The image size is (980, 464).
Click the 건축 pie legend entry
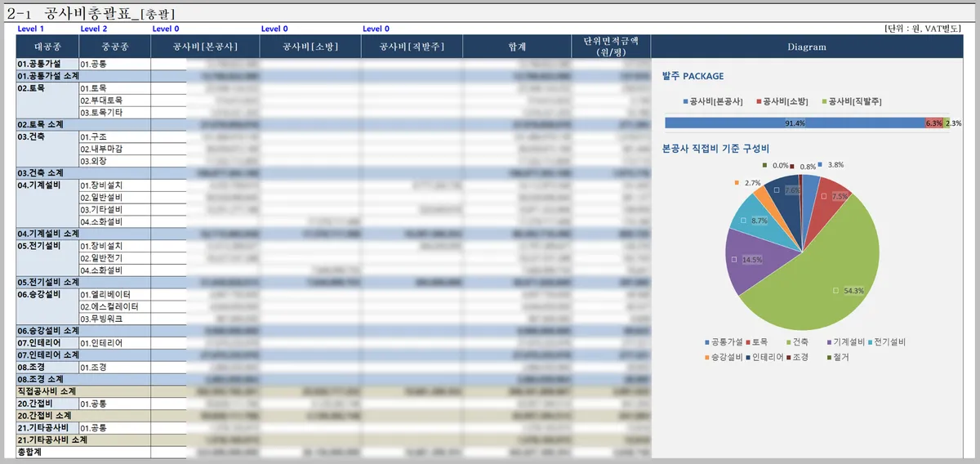pyautogui.click(x=797, y=341)
